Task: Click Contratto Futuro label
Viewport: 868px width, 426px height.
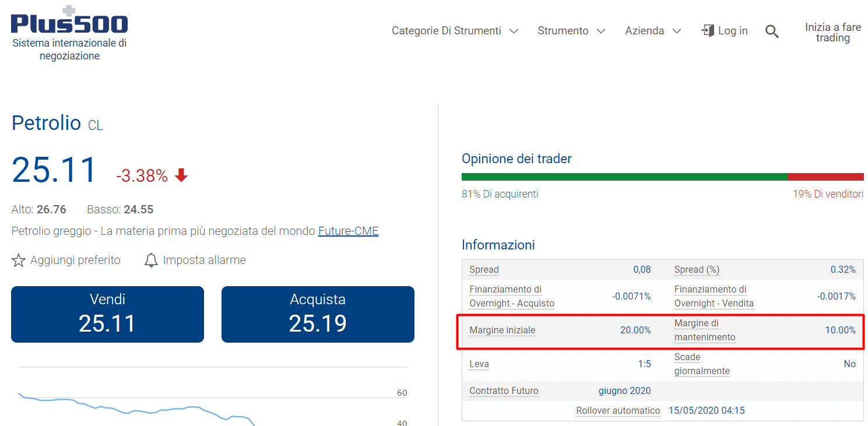Action: click(504, 391)
